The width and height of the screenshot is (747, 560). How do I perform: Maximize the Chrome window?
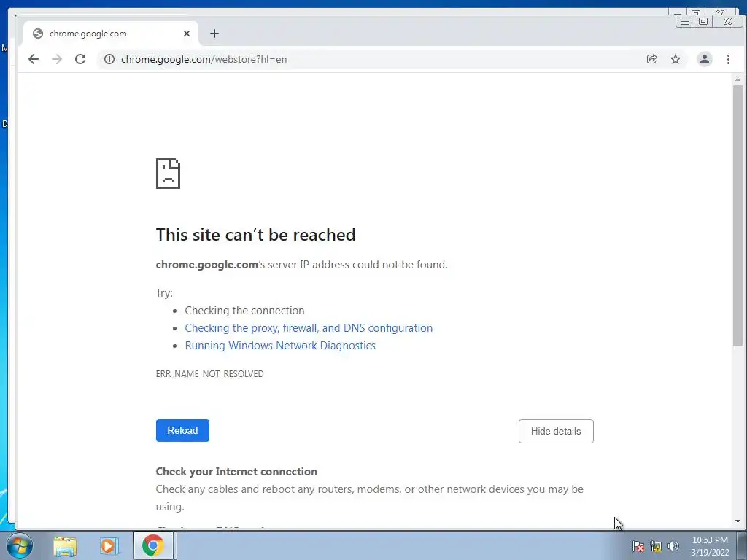click(x=703, y=21)
